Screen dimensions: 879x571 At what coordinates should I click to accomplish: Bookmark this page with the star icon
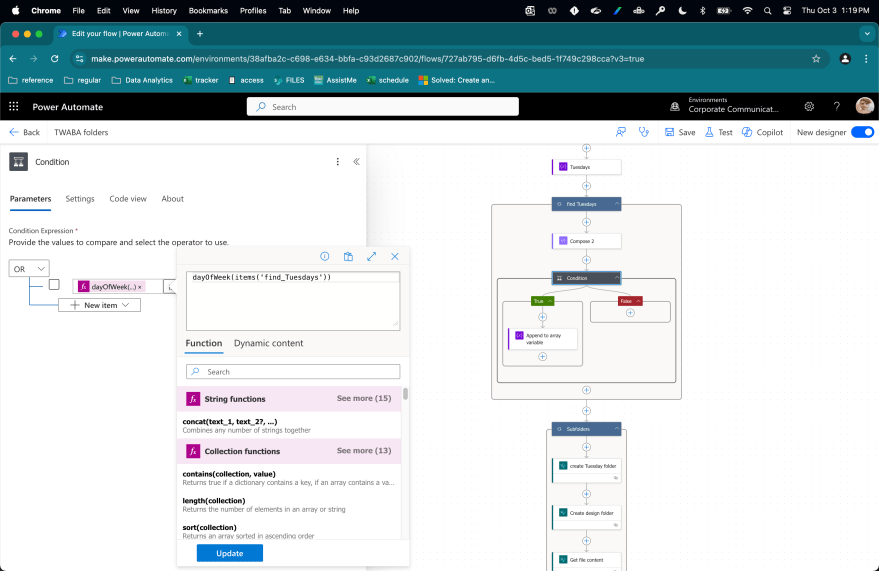816,59
